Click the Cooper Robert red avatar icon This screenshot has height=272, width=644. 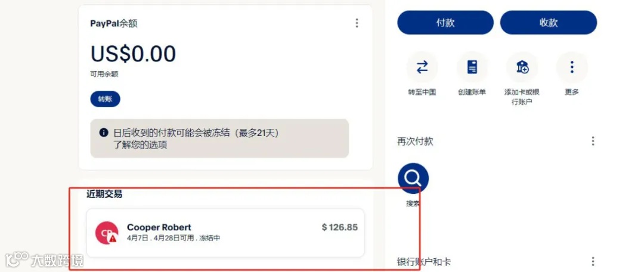point(106,233)
